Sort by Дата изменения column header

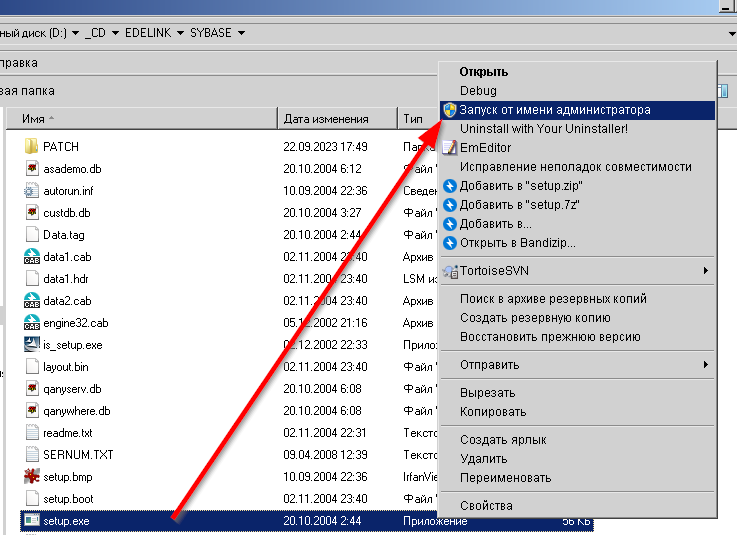pos(326,119)
